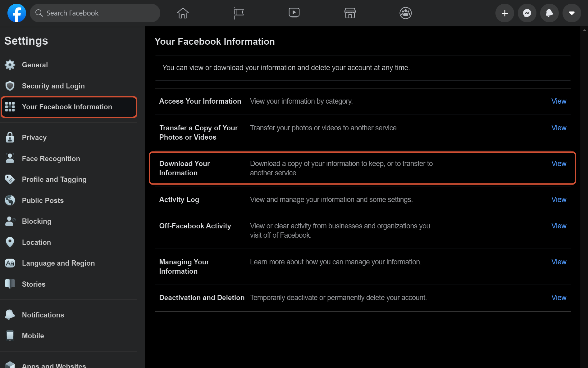Click the Create plus button
Screen dimensions: 588x368
pos(505,13)
